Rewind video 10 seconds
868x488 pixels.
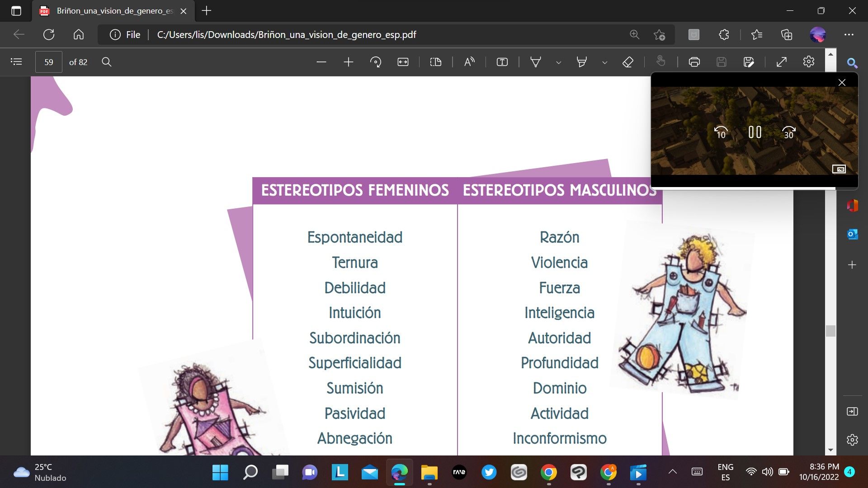721,132
